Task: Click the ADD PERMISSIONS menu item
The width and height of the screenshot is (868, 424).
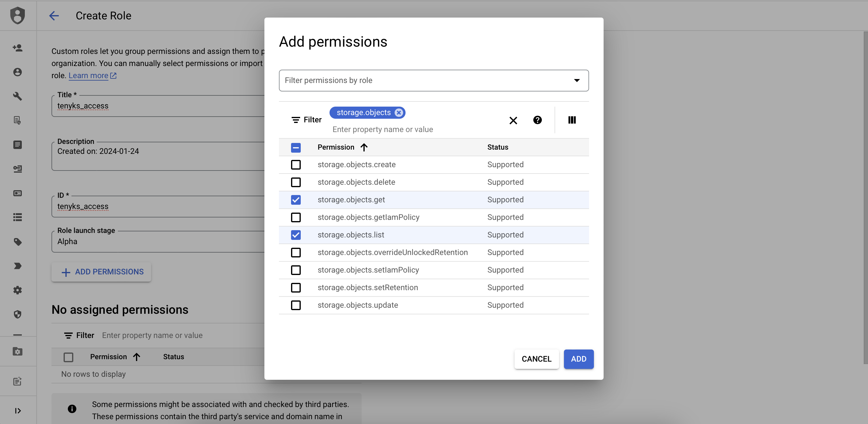Action: [101, 272]
